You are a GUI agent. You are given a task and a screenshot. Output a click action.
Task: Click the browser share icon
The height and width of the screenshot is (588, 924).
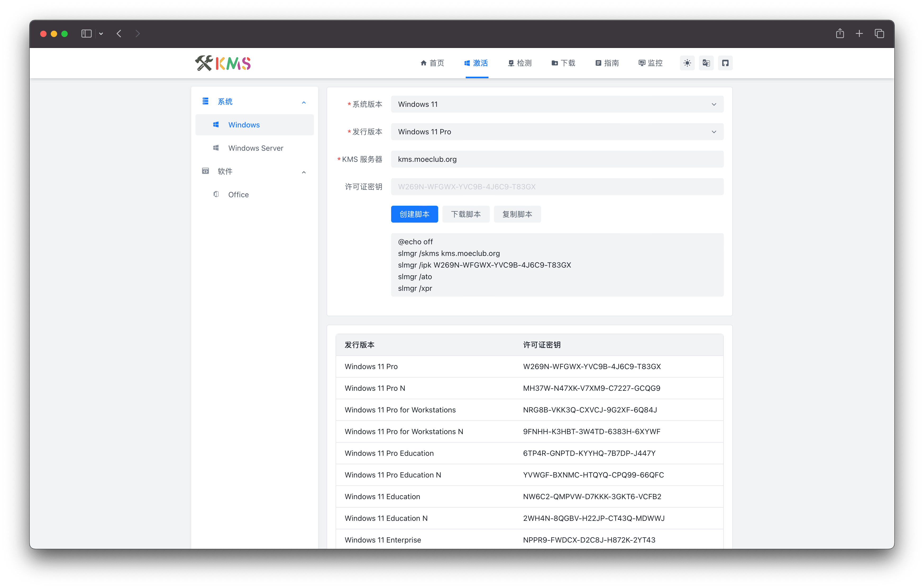[x=840, y=33]
